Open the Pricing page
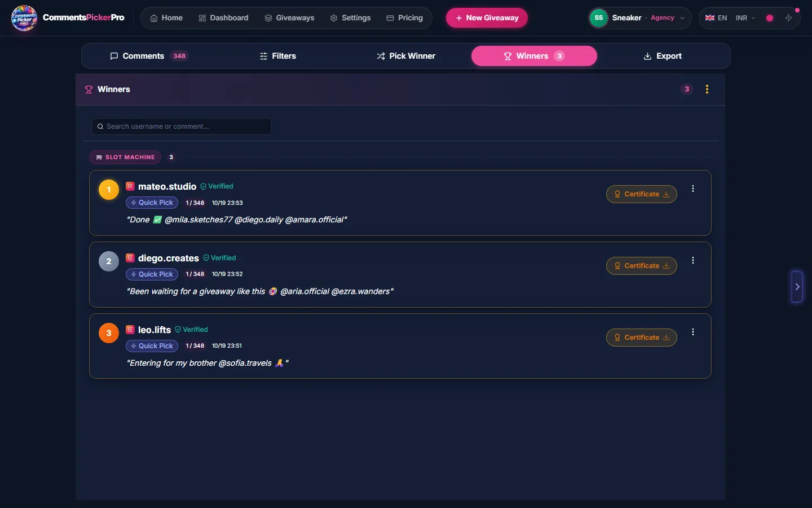 point(404,18)
